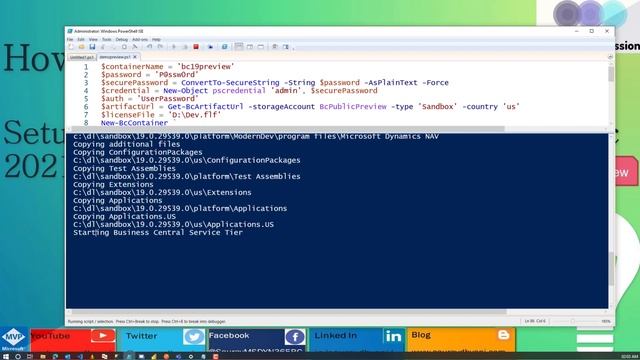Click the Microsoft MVP badge

click(13, 339)
